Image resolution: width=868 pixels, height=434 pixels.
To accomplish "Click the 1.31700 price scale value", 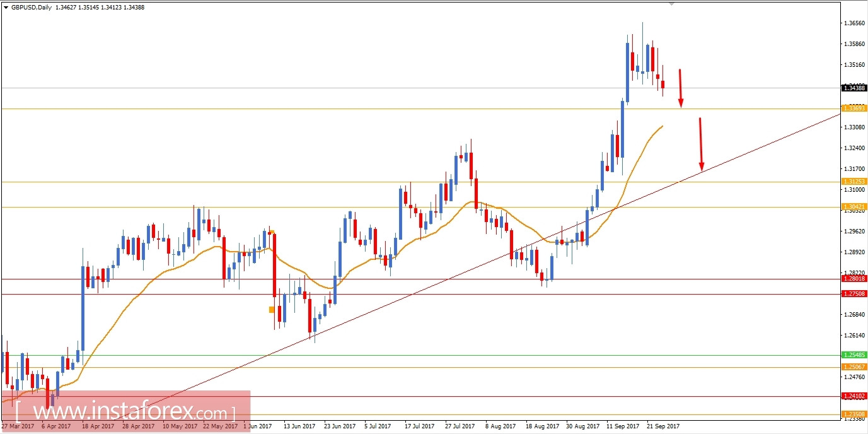I will coord(854,169).
